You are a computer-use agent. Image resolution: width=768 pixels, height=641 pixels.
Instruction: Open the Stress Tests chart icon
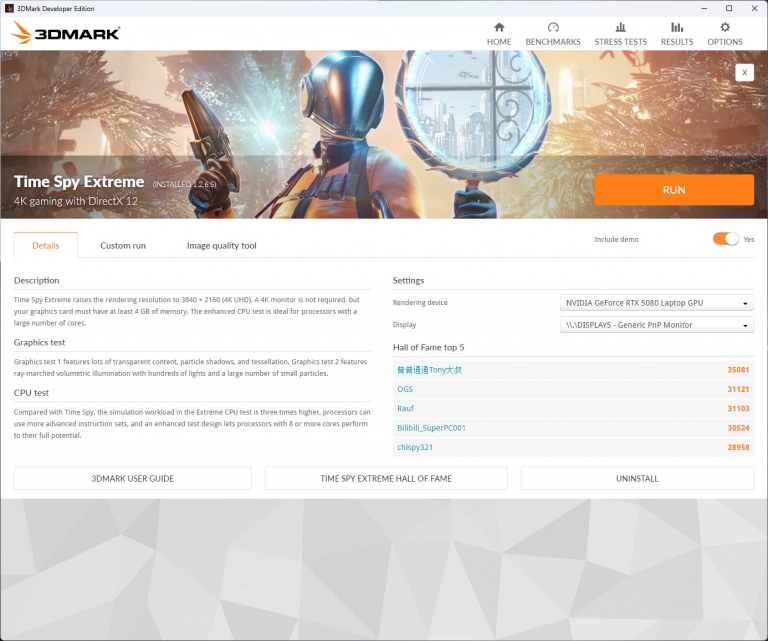click(x=621, y=27)
